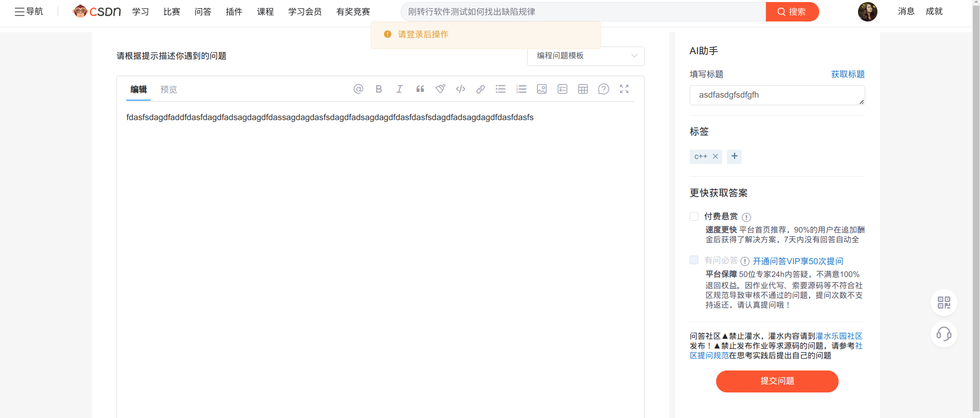Insert a blockquote with the quote icon
This screenshot has height=418, width=980.
[420, 89]
